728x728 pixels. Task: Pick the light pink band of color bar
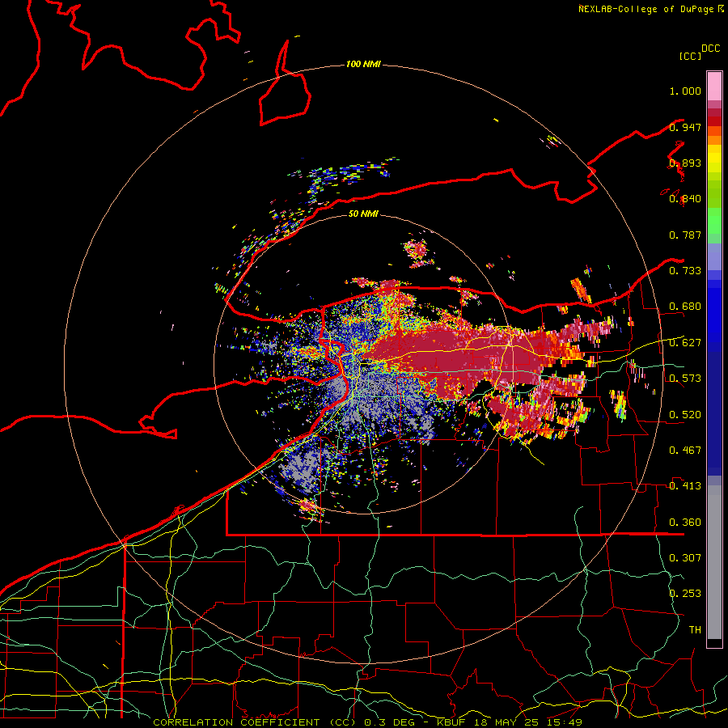point(714,87)
